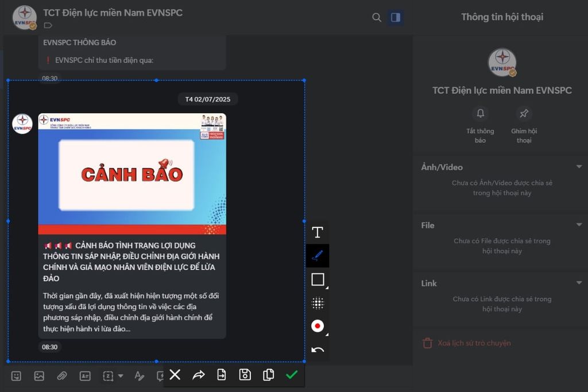
Task: Cancel the screenshot capture with X
Action: click(175, 374)
